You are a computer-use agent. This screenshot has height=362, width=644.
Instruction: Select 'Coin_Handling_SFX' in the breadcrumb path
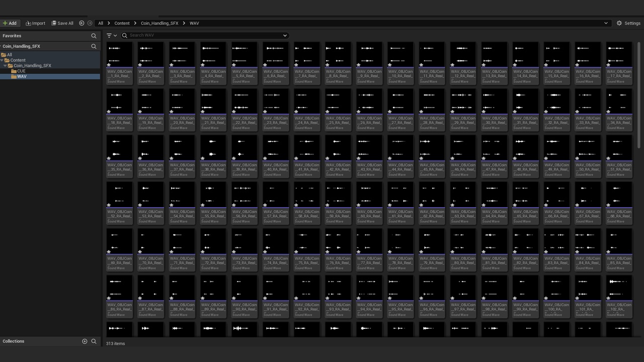point(159,23)
